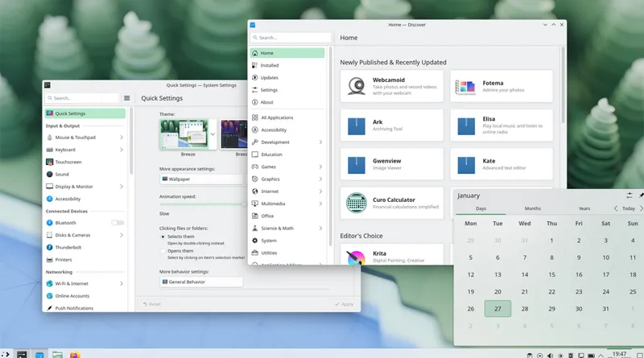The image size is (644, 358).
Task: Click the Discover search field
Action: (x=291, y=37)
